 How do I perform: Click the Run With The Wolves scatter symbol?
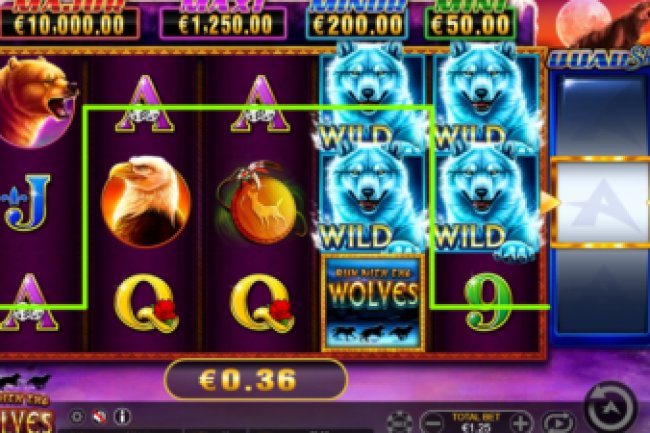tap(373, 303)
